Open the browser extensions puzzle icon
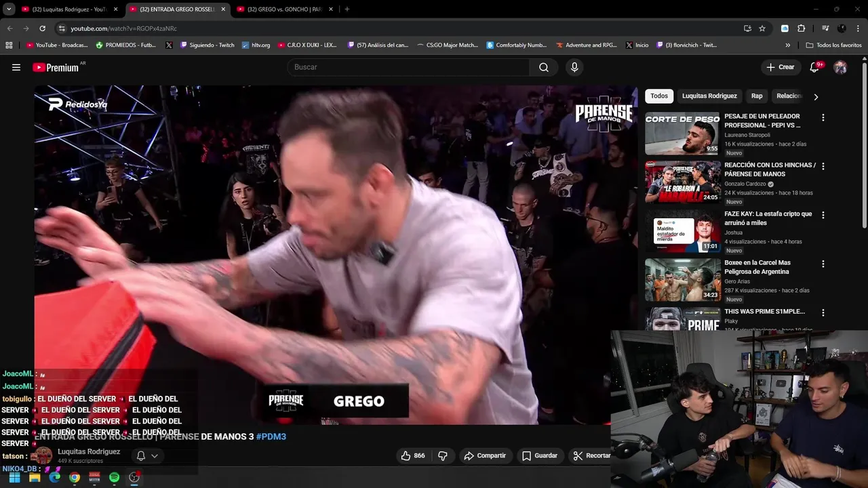Viewport: 868px width, 488px height. coord(802,28)
